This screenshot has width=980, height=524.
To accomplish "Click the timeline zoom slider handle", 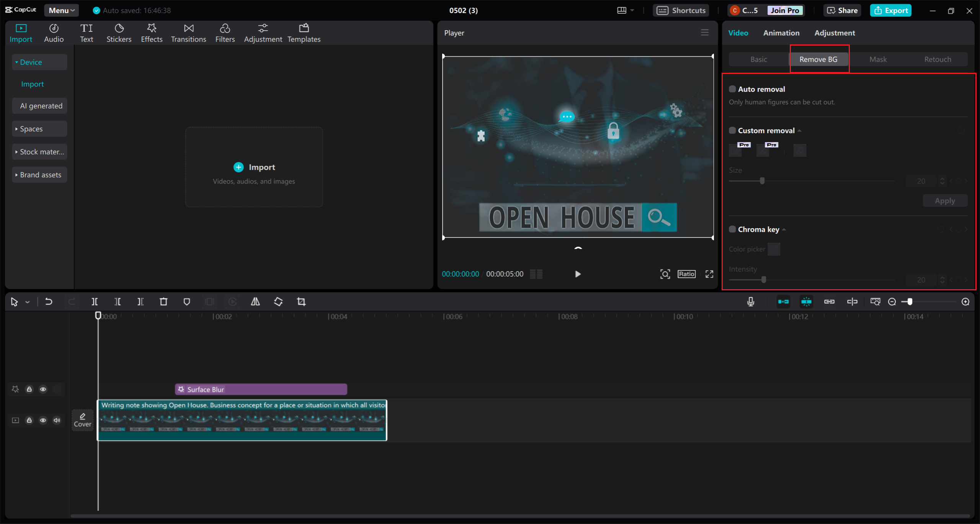I will (910, 302).
